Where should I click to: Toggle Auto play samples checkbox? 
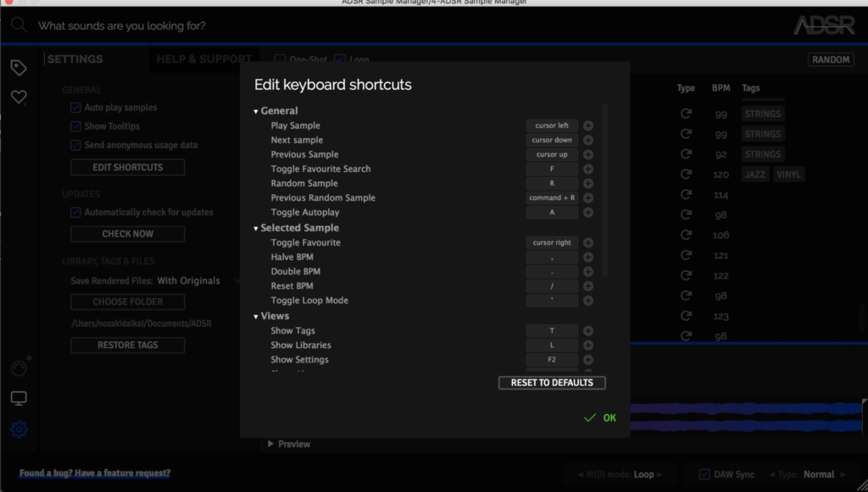[x=75, y=108]
